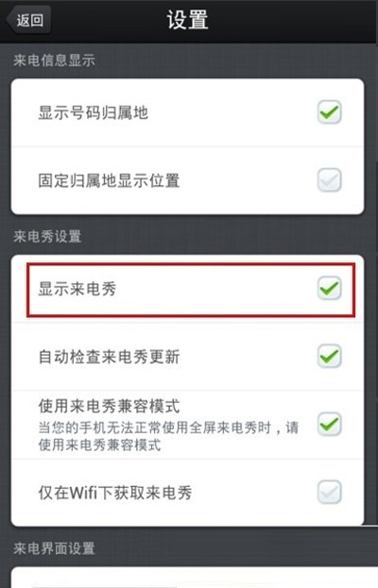
Task: Click the 仅在Wifi下获取来电秀 label text
Action: point(115,493)
